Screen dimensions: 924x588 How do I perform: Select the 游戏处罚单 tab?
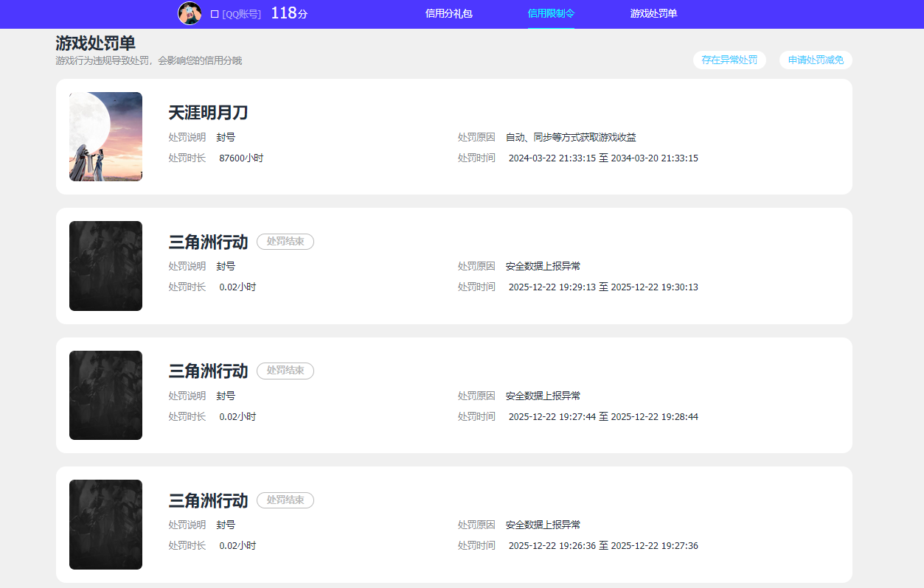(x=653, y=13)
